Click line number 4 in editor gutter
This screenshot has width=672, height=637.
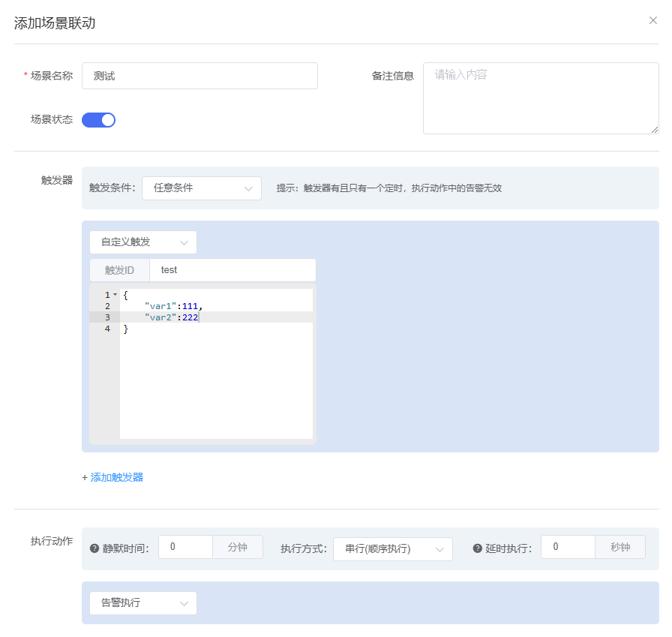coord(107,329)
